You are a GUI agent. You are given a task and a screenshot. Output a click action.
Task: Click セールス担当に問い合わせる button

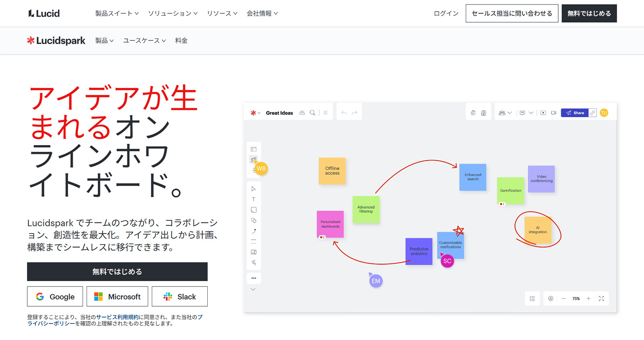[x=512, y=13]
